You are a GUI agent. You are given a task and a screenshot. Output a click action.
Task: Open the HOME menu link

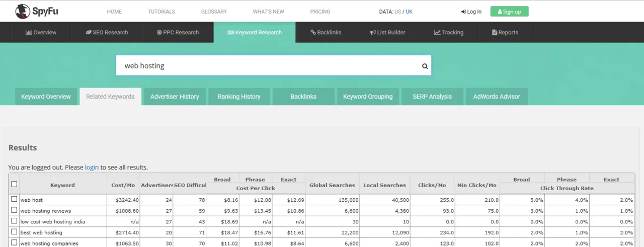[x=114, y=12]
